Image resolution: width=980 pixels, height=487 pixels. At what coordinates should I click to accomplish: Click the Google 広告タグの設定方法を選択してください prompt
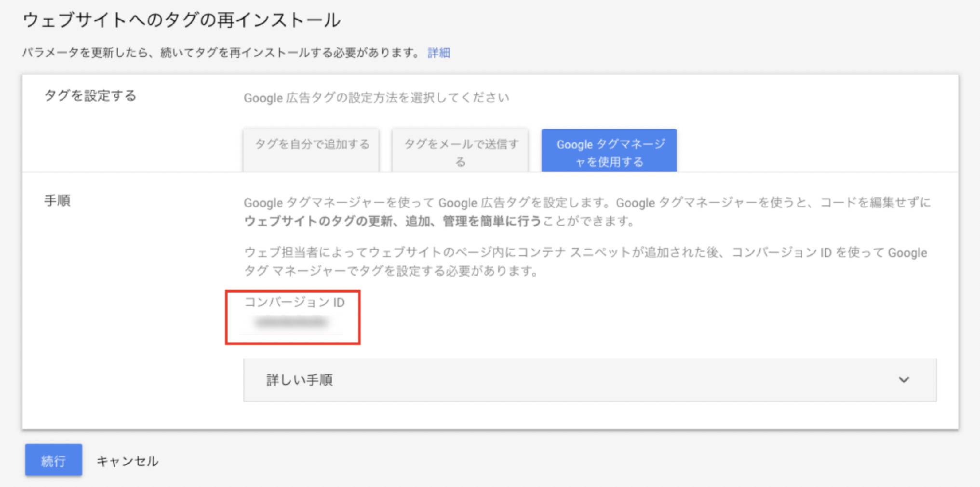(376, 98)
